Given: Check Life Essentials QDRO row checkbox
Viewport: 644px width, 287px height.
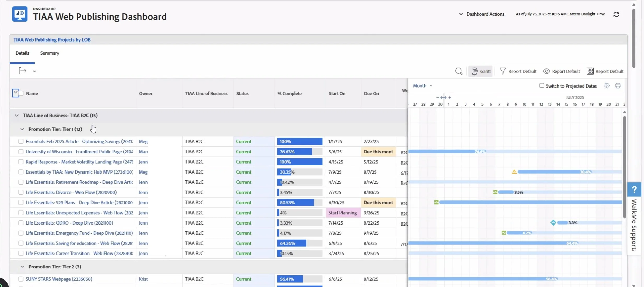Looking at the screenshot, I should pos(21,223).
